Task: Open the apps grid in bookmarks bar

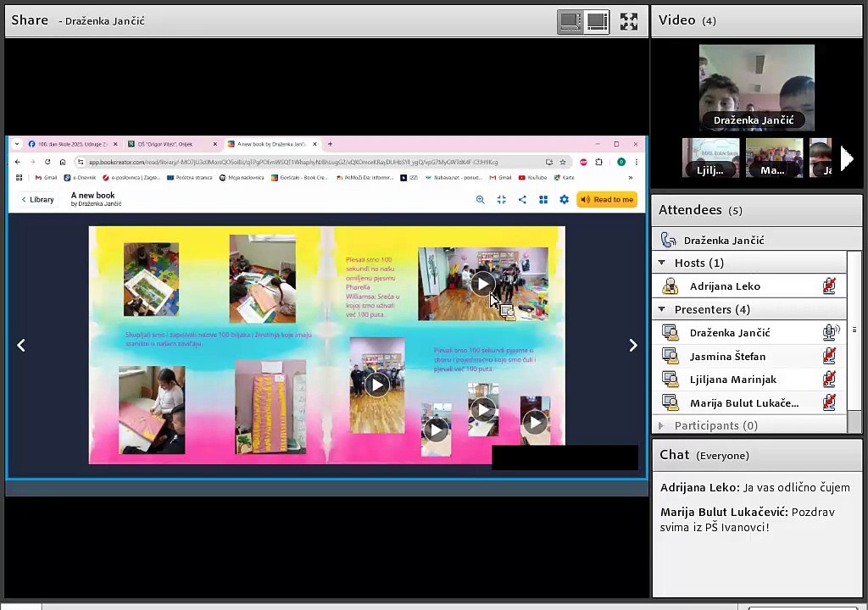Action: [x=19, y=178]
